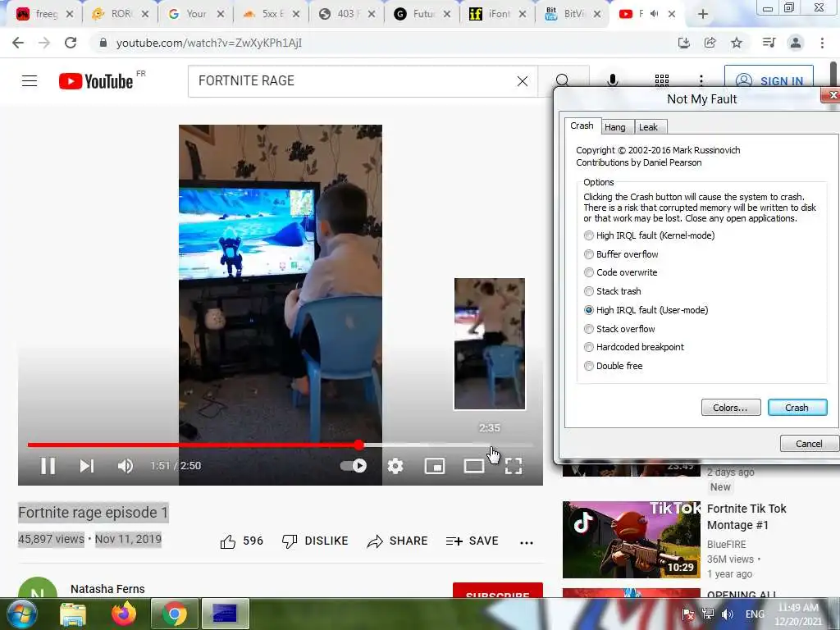Select High IRQL fault (Kernel-mode) option
840x630 pixels.
(x=650, y=235)
